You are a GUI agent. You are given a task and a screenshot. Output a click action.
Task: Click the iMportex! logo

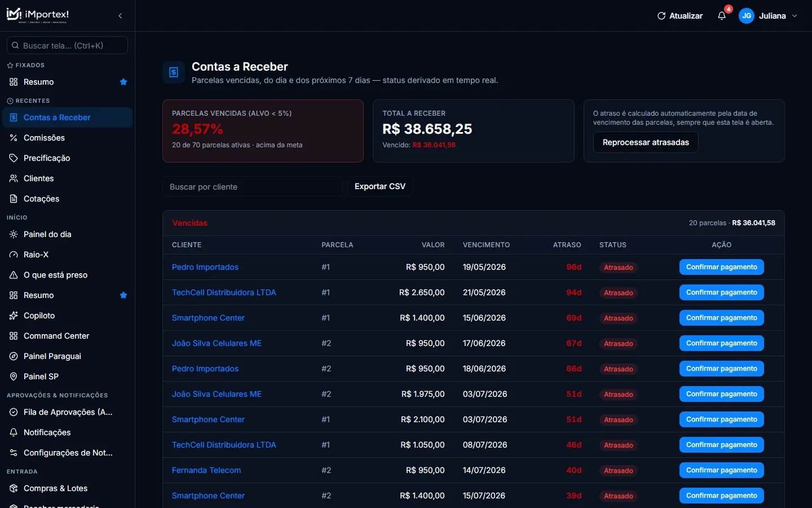(x=38, y=15)
